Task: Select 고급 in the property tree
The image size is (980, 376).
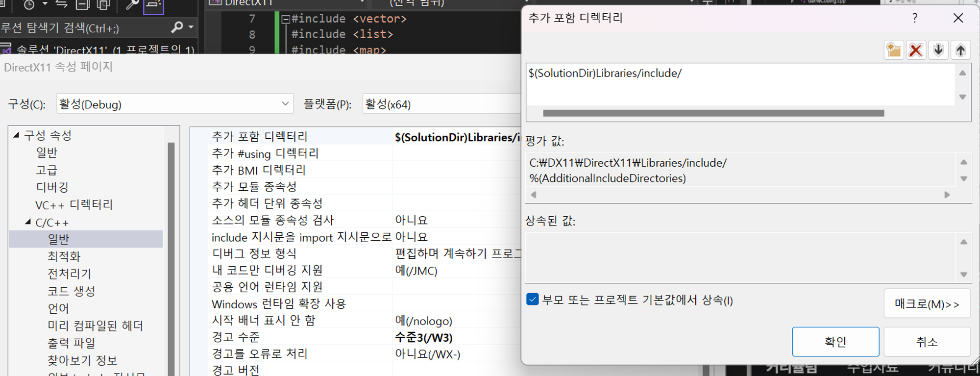Action: click(47, 170)
